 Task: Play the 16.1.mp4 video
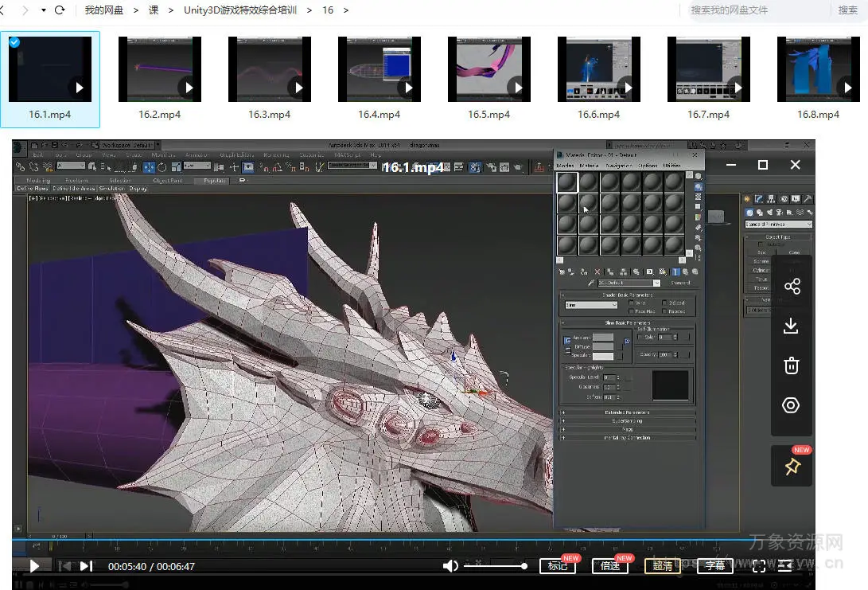[x=34, y=565]
